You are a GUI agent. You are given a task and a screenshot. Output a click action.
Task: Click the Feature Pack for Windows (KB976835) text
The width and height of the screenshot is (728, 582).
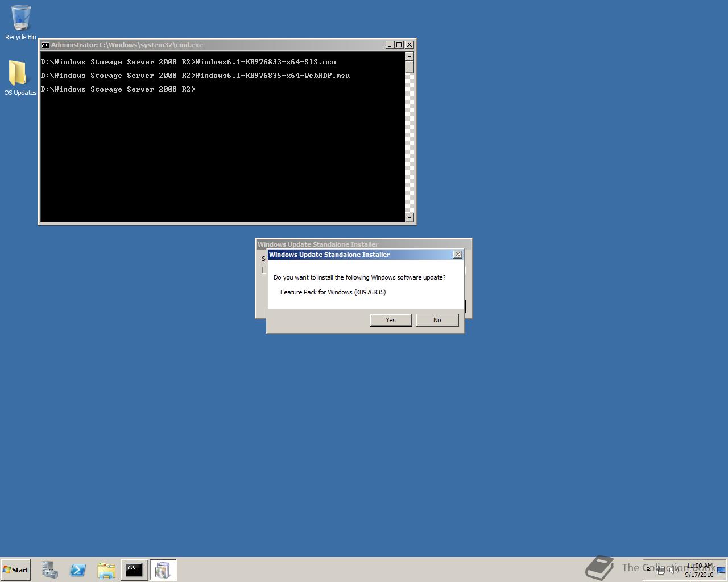click(333, 292)
